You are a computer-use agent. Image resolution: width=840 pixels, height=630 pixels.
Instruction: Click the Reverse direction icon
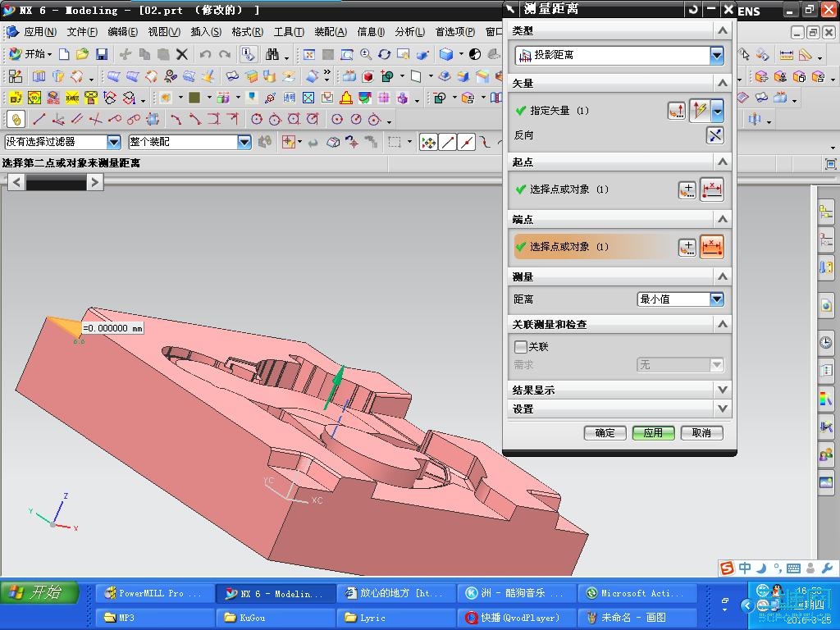[x=715, y=135]
